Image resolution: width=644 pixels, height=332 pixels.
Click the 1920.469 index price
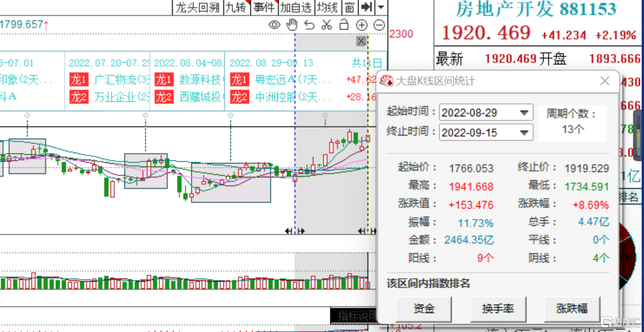(x=486, y=33)
